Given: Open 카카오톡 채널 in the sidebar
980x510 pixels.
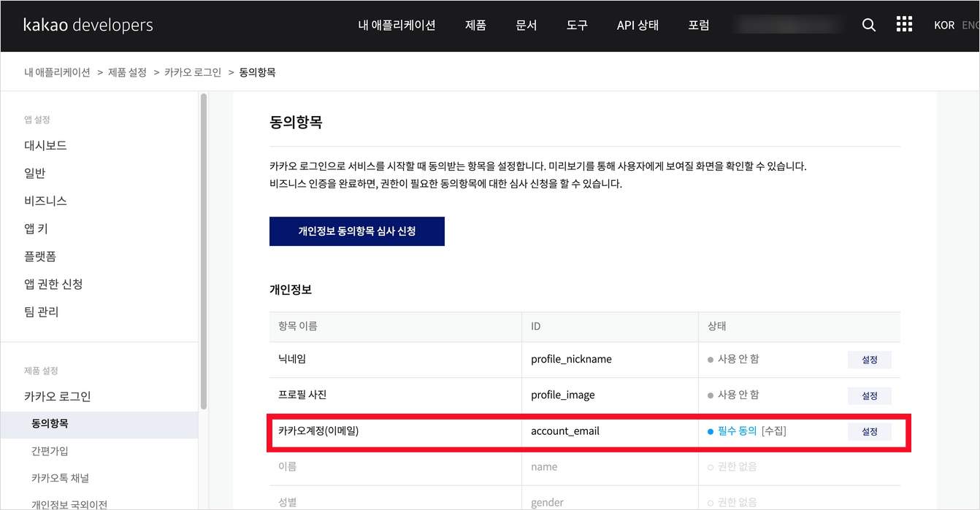Looking at the screenshot, I should tap(60, 478).
